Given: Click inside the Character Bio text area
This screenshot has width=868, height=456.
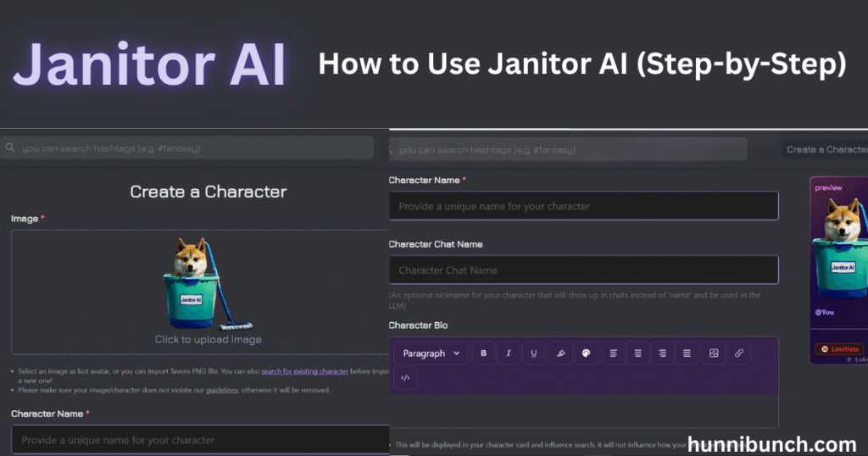Looking at the screenshot, I should (x=584, y=411).
